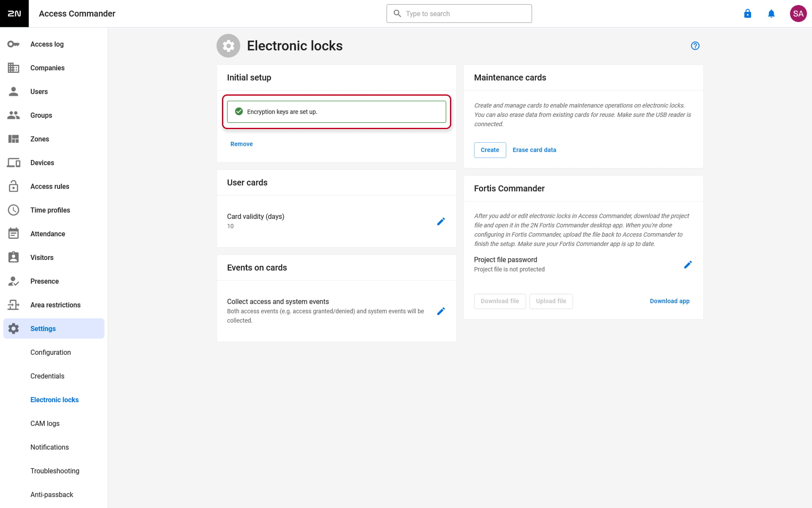
Task: Edit the Project file password
Action: (x=688, y=265)
